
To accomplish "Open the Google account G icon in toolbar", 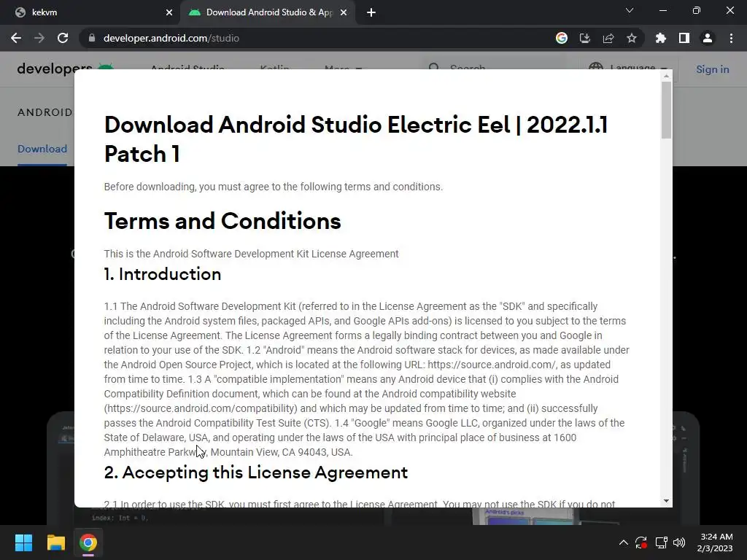I will click(x=562, y=38).
